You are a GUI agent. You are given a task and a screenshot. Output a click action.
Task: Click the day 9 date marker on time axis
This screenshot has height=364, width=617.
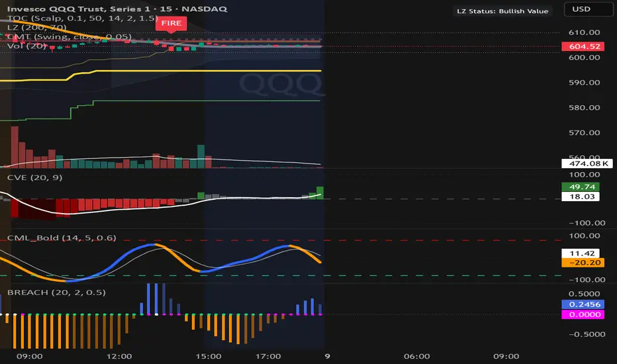(x=328, y=356)
